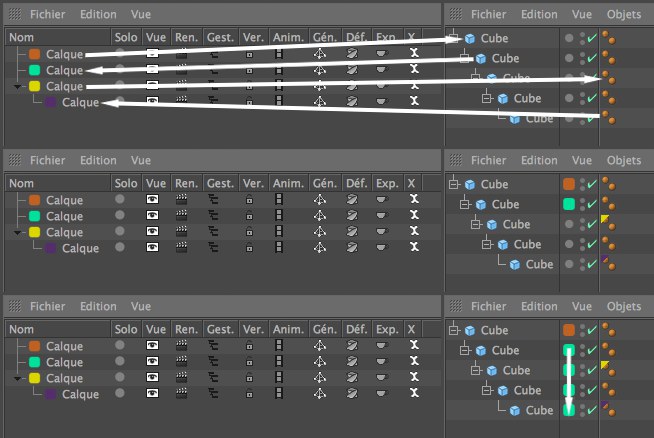Collapse the yellow Calque layer in the middle panel
Image resolution: width=654 pixels, height=438 pixels.
10,232
